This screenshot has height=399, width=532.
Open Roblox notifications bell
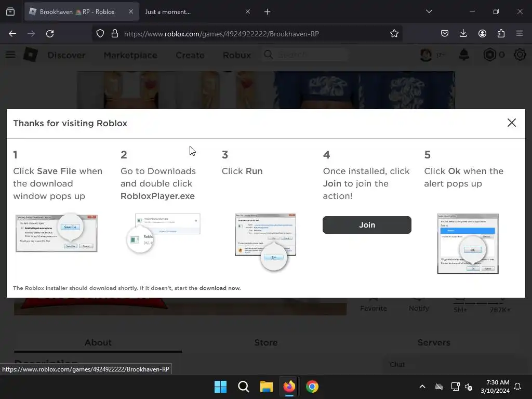point(464,55)
